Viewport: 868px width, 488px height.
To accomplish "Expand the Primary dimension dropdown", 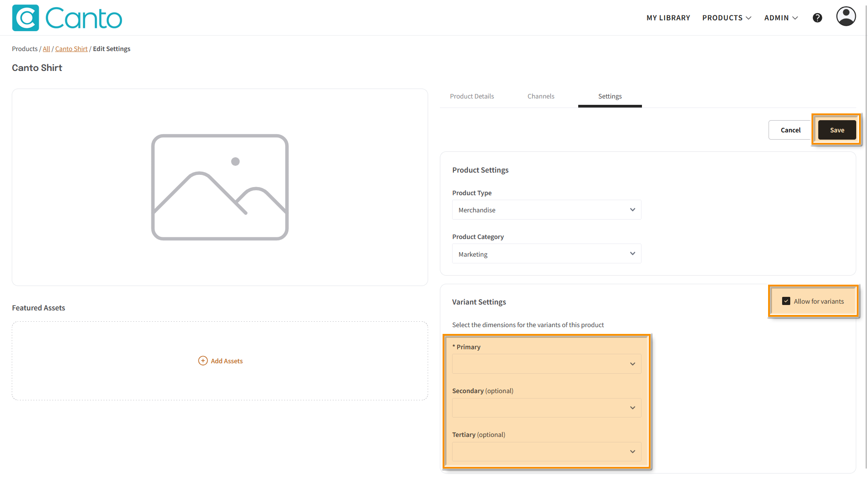I will (x=547, y=364).
